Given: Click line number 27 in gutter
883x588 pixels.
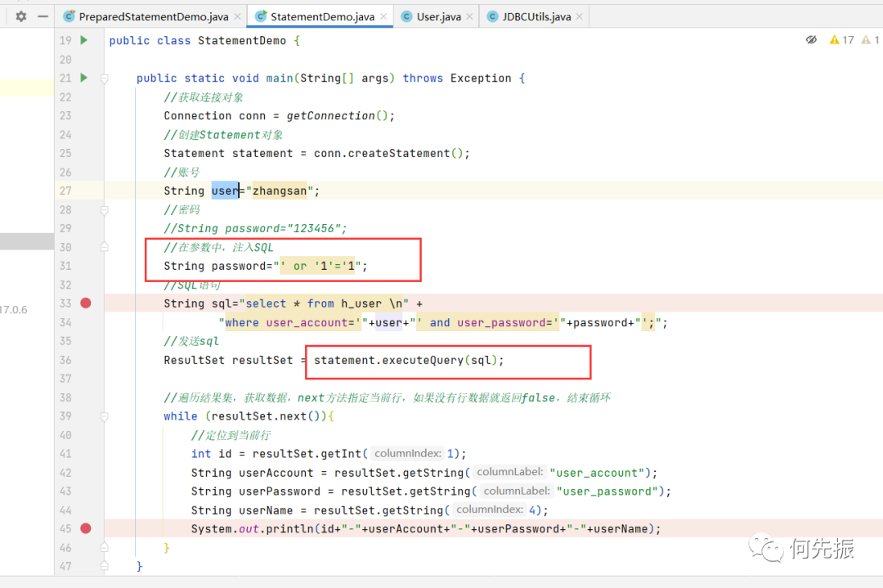Looking at the screenshot, I should point(65,191).
